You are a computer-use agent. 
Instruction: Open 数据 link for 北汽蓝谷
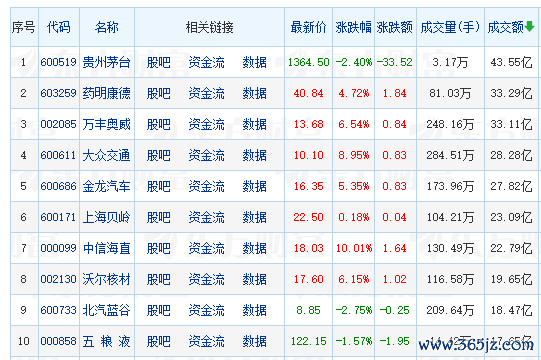(255, 310)
